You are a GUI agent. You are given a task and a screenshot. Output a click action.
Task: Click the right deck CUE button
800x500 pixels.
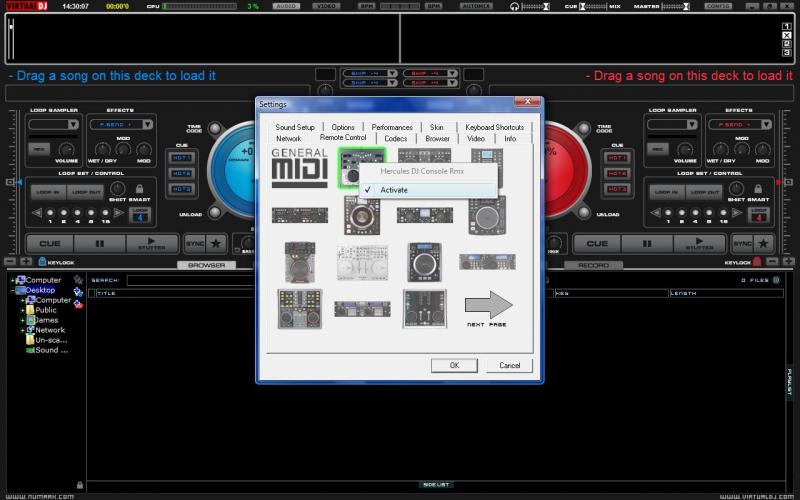[x=597, y=243]
